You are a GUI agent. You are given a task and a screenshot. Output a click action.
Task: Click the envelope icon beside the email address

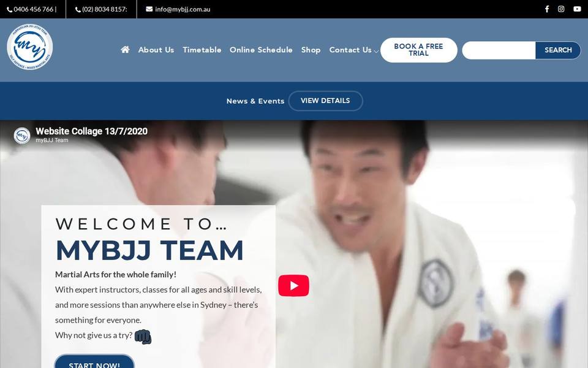pos(149,9)
